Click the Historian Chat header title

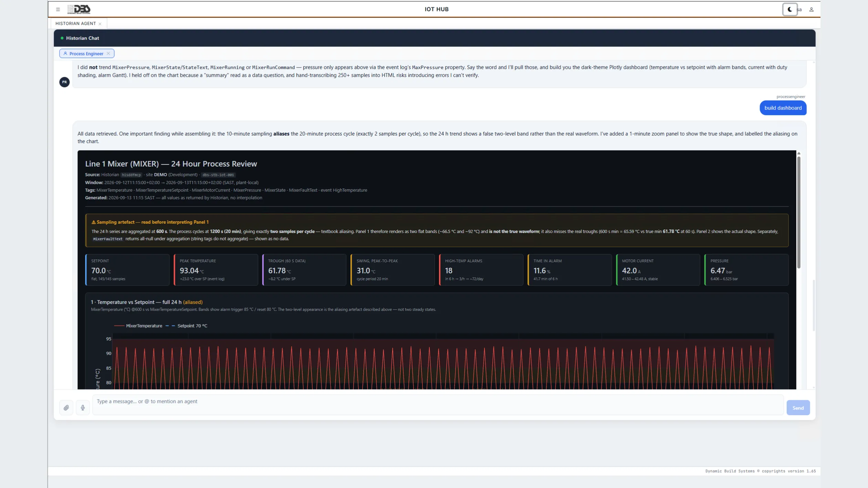click(83, 38)
